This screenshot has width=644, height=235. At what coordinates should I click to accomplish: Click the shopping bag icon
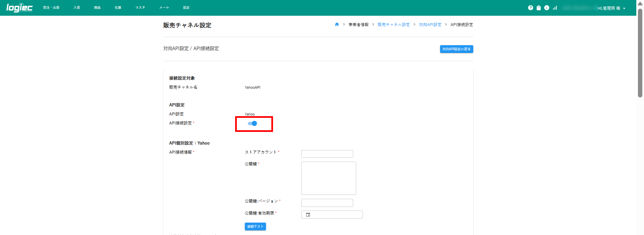(538, 8)
